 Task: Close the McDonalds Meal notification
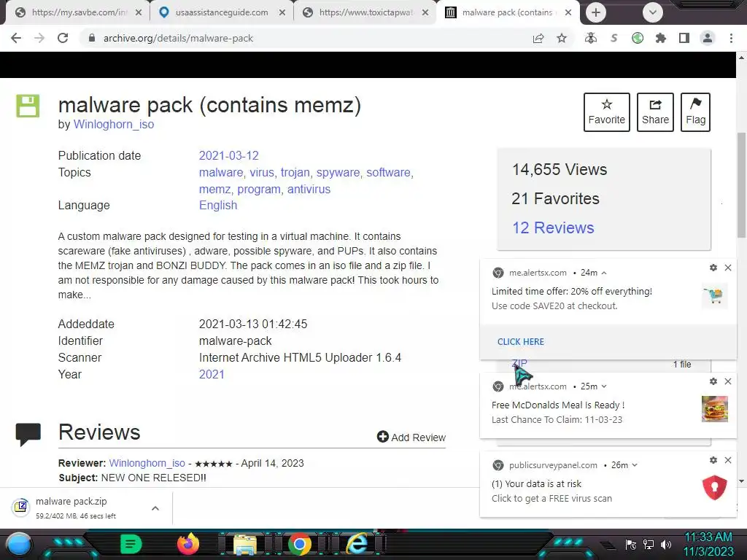click(727, 381)
